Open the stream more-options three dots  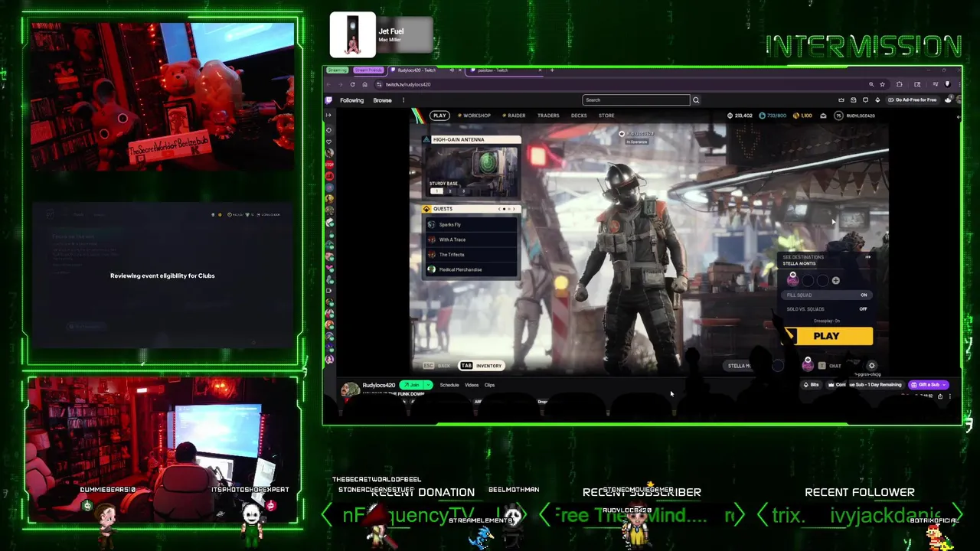pyautogui.click(x=950, y=396)
